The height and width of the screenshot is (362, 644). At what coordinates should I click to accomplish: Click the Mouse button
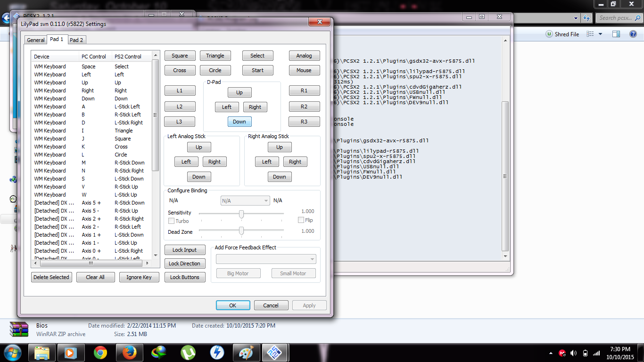[304, 70]
